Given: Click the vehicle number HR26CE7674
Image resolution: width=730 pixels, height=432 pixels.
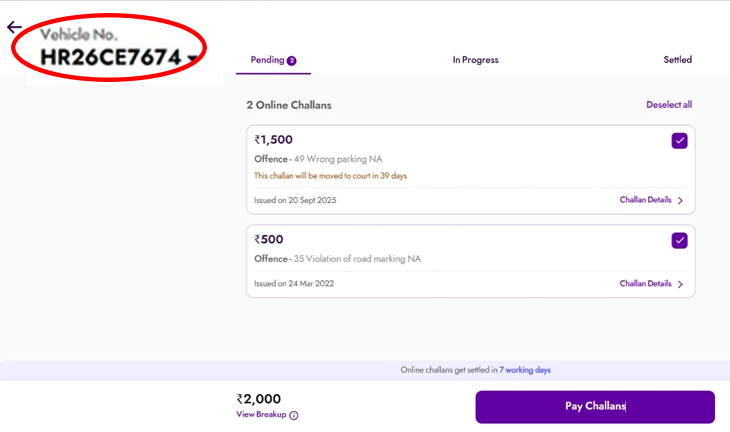Looking at the screenshot, I should click(x=110, y=58).
